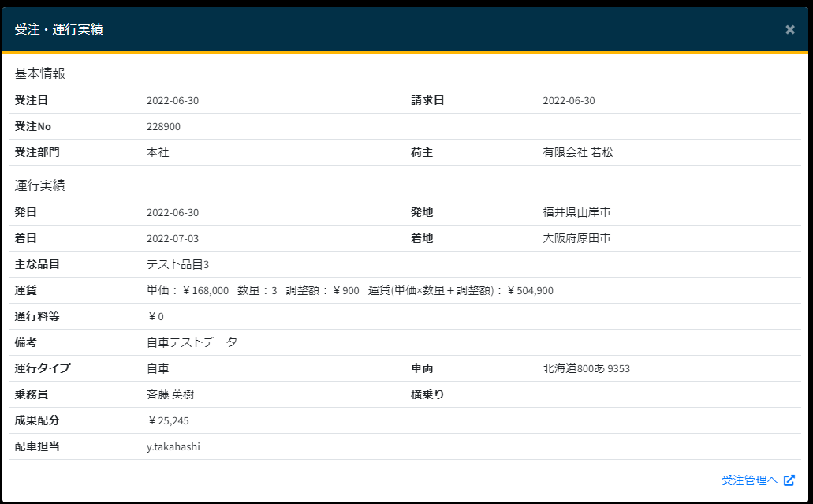This screenshot has width=813, height=504.
Task: Open the 受注管理へ link
Action: 749,480
